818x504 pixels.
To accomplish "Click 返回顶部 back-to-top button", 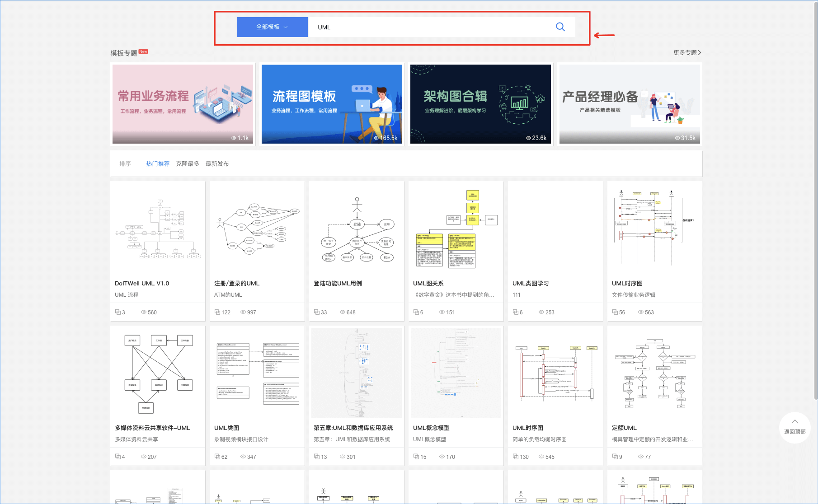I will pyautogui.click(x=794, y=427).
